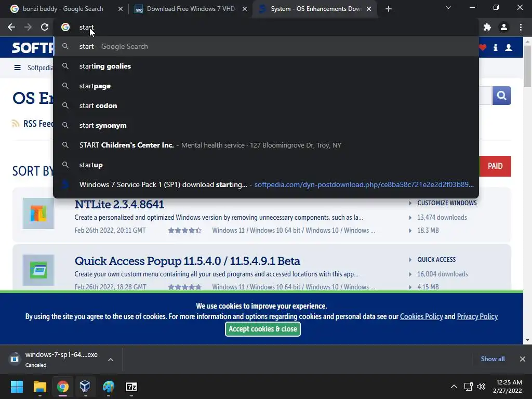This screenshot has width=532, height=399.
Task: Reload the current page
Action: (45, 27)
